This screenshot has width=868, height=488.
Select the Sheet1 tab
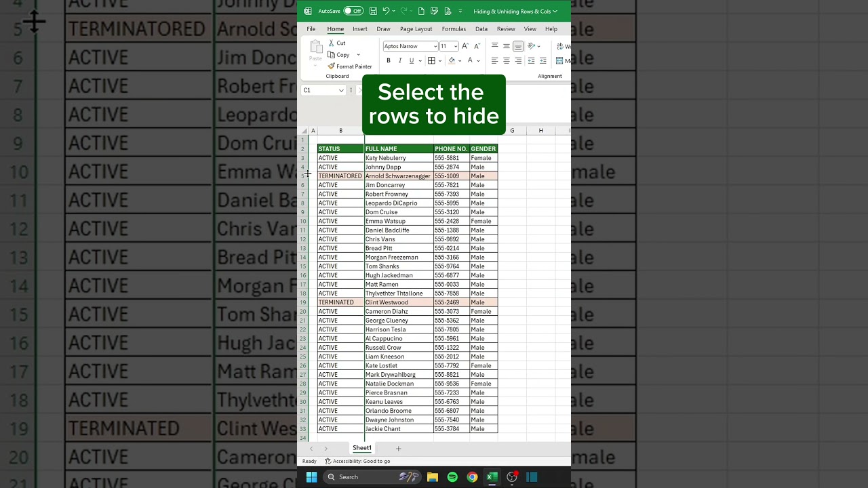(362, 448)
